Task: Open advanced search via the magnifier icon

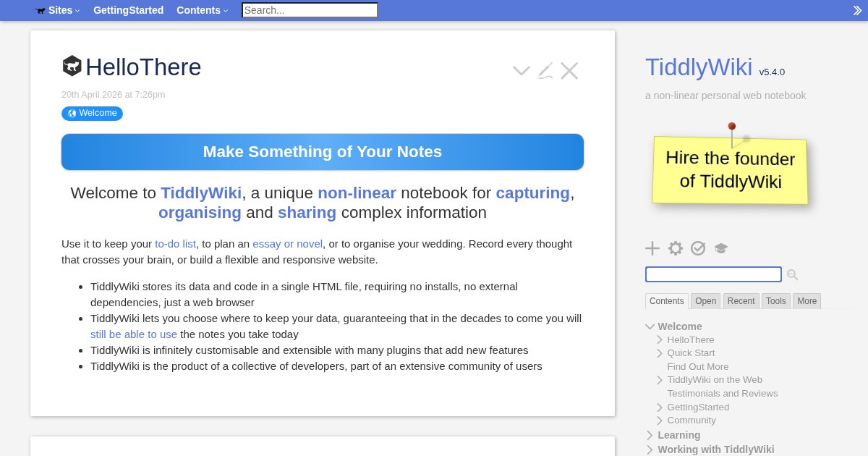Action: click(x=793, y=275)
